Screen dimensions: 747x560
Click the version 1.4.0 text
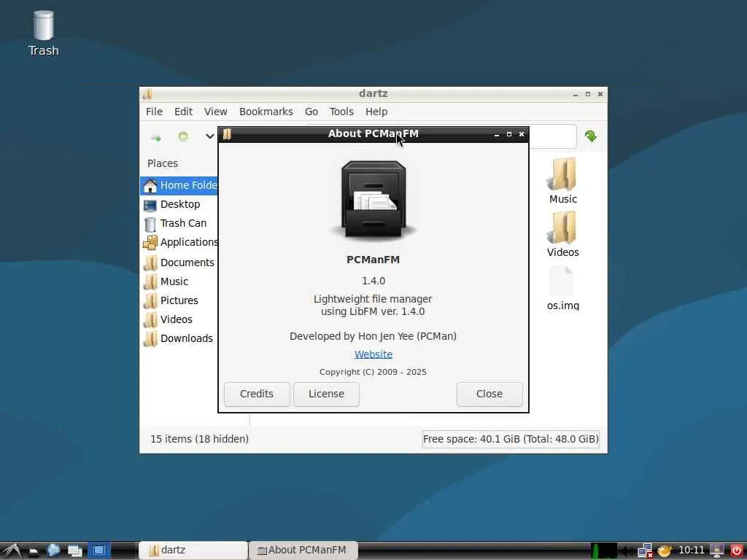373,281
